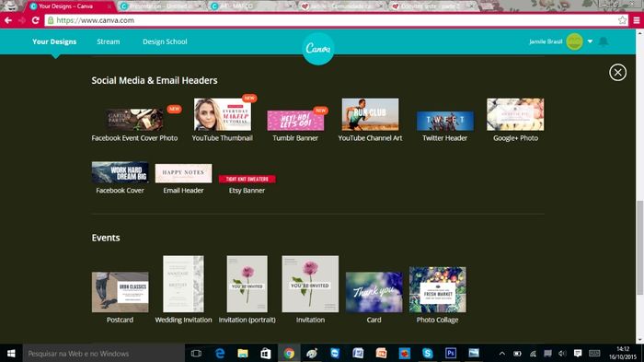Screen dimensions: 644x362
Task: Open File Explorer from the taskbar
Action: point(243,354)
